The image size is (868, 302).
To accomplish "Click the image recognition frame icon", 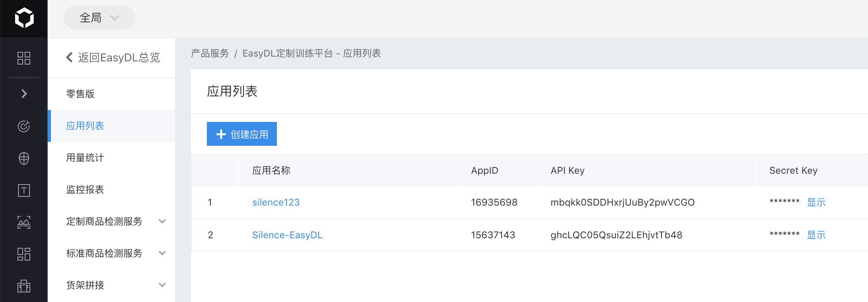I will click(x=24, y=222).
